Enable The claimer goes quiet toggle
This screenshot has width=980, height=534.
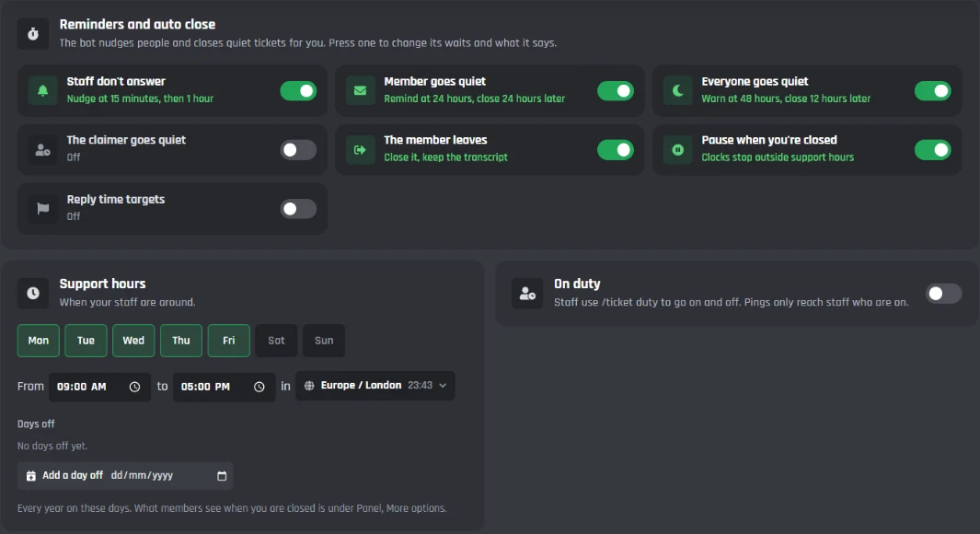coord(298,150)
